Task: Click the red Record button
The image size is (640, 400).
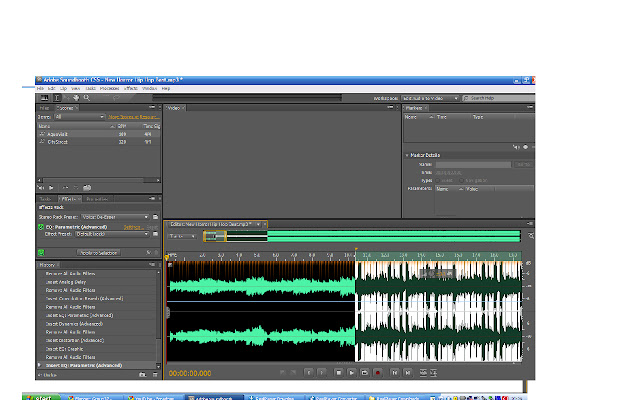Action: [378, 373]
